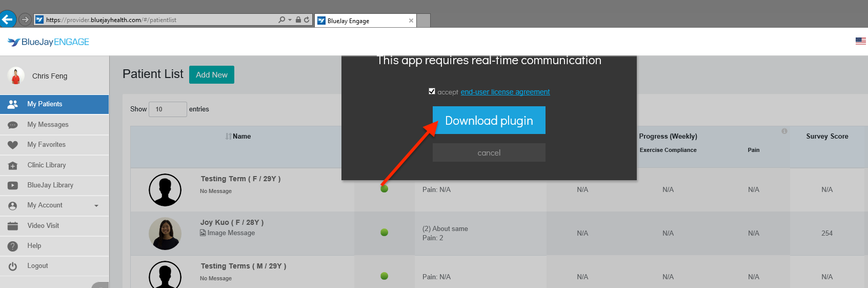868x288 pixels.
Task: Click the Progress info icon
Action: (x=784, y=131)
